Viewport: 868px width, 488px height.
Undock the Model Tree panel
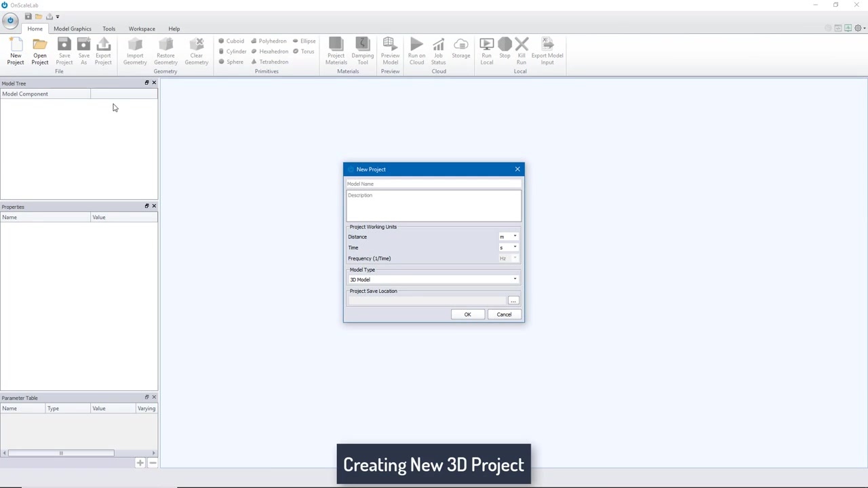[146, 83]
